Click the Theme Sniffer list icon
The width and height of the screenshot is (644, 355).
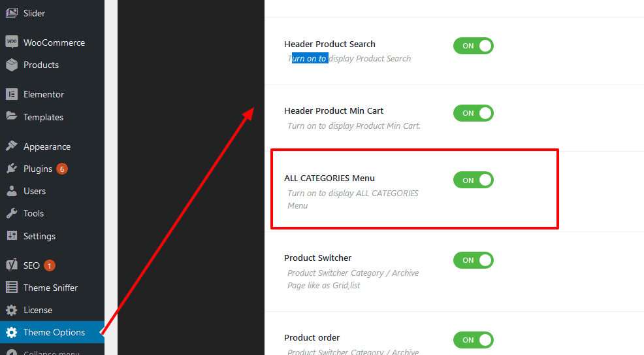coord(12,288)
